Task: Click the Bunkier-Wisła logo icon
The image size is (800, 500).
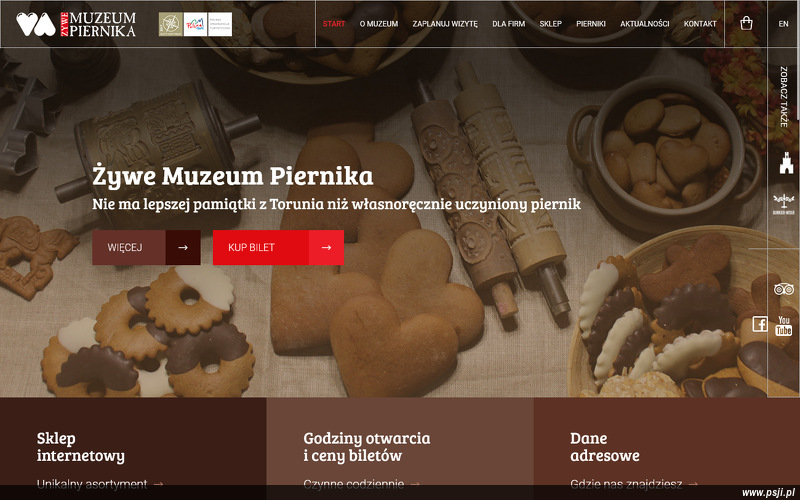Action: point(784,204)
